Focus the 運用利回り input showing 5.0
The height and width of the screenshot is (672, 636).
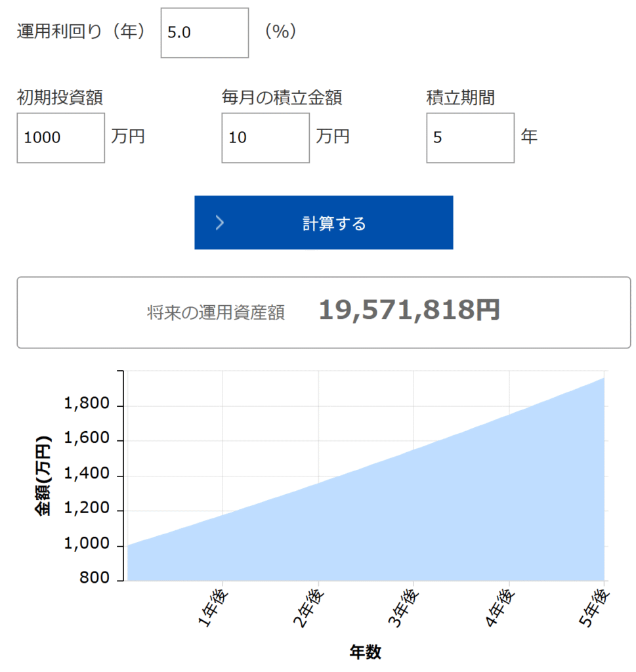[205, 33]
